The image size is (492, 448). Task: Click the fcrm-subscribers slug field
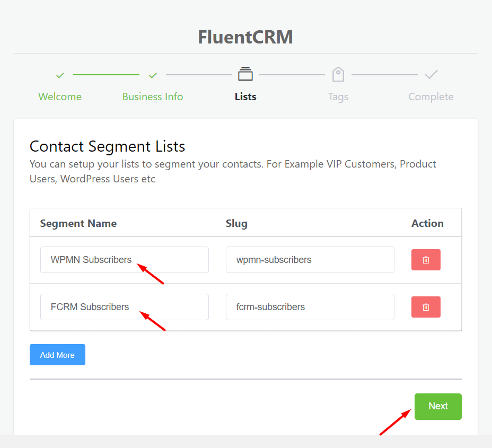click(310, 307)
